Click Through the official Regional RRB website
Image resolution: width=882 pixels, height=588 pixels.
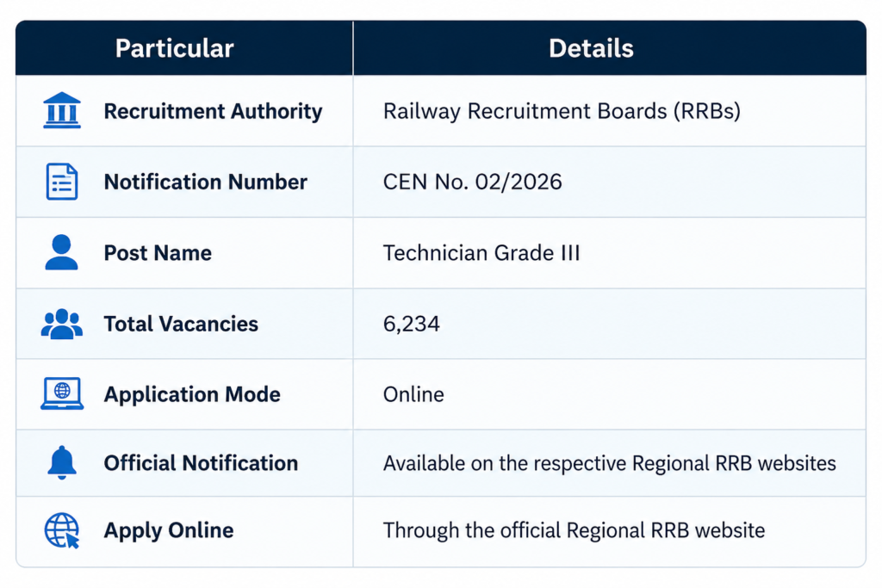[x=574, y=530]
